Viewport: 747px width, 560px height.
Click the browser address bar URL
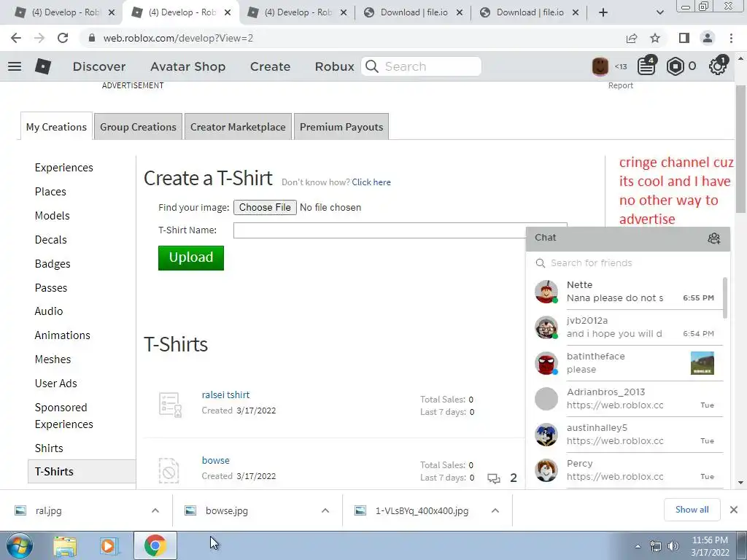point(178,38)
